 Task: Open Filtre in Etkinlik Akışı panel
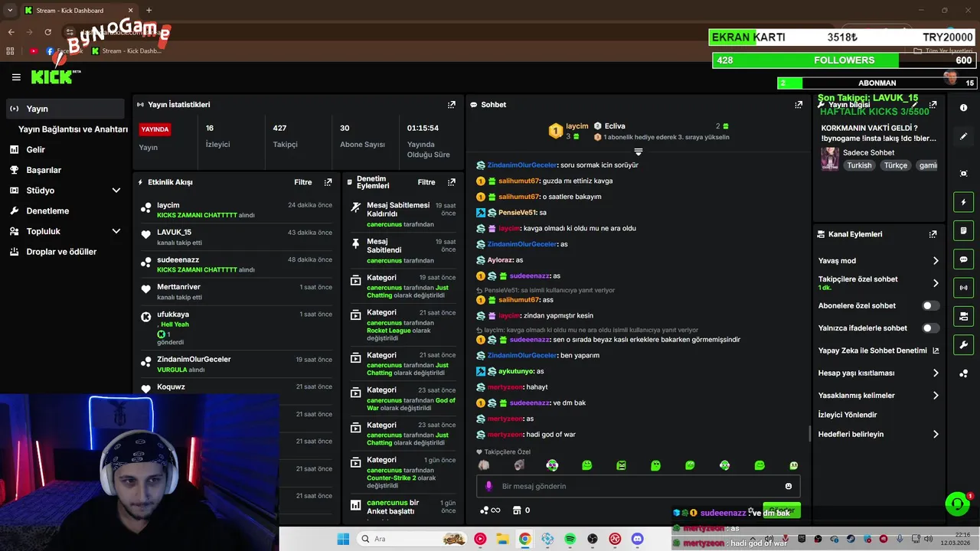303,182
